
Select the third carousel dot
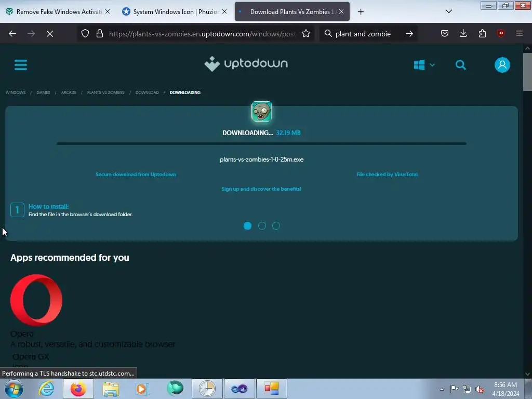(276, 225)
